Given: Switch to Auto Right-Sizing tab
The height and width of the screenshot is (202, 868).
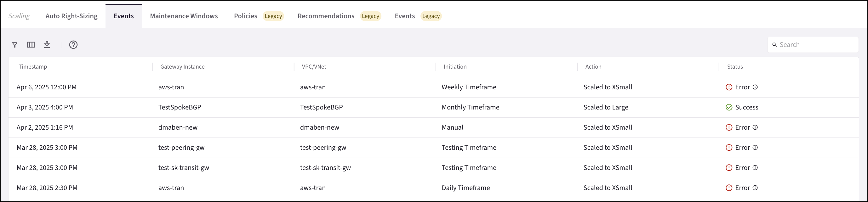Looking at the screenshot, I should (71, 16).
